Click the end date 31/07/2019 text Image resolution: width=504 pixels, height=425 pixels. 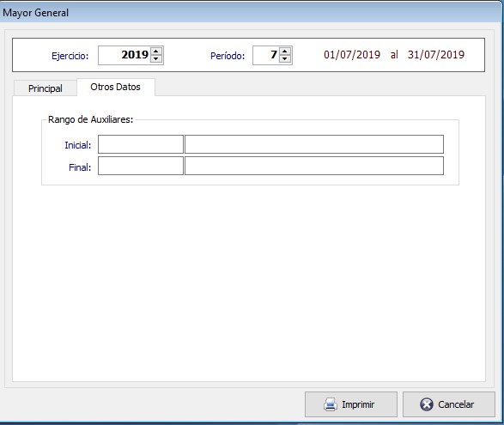436,55
